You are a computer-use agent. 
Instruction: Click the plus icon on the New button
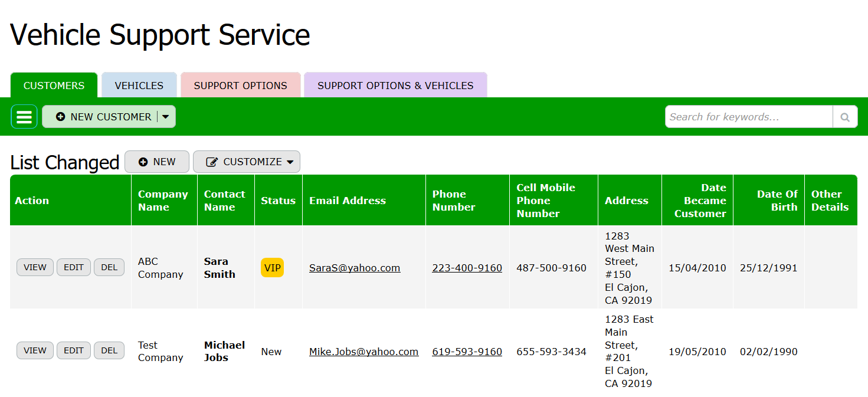coord(143,162)
